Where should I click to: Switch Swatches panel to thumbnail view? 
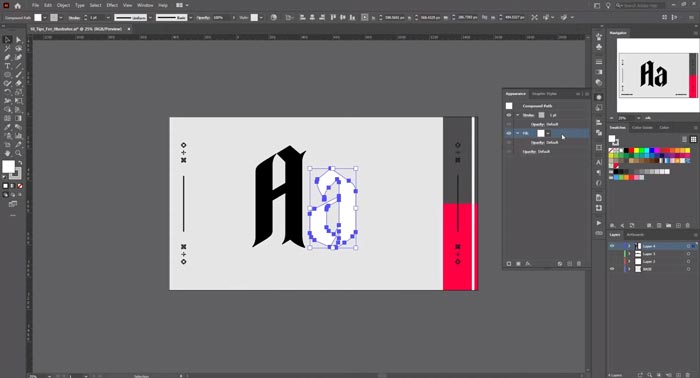tap(693, 139)
